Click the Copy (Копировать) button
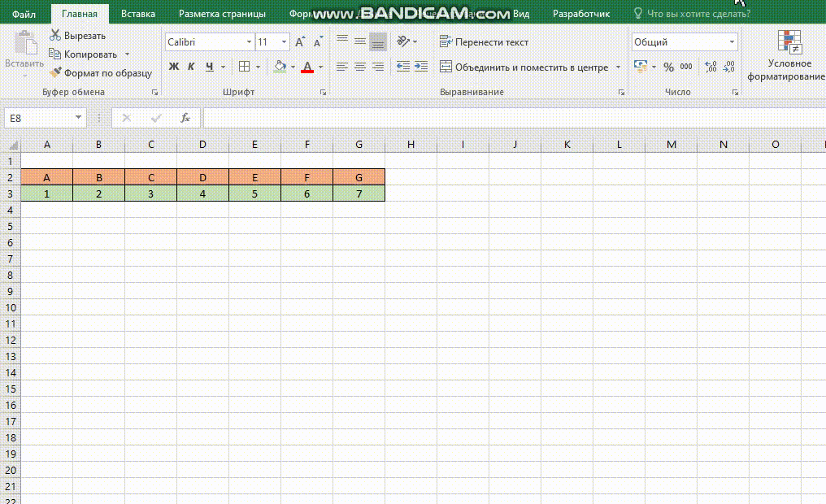 (x=83, y=54)
